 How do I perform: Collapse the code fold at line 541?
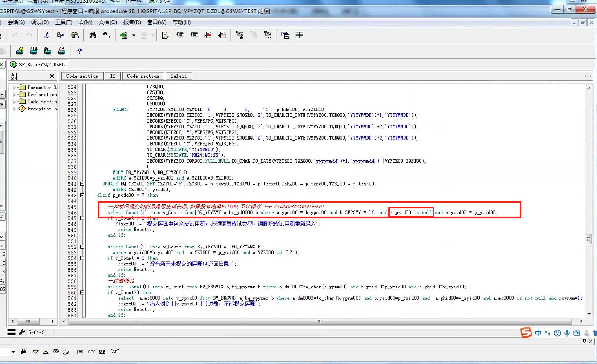tap(82, 184)
